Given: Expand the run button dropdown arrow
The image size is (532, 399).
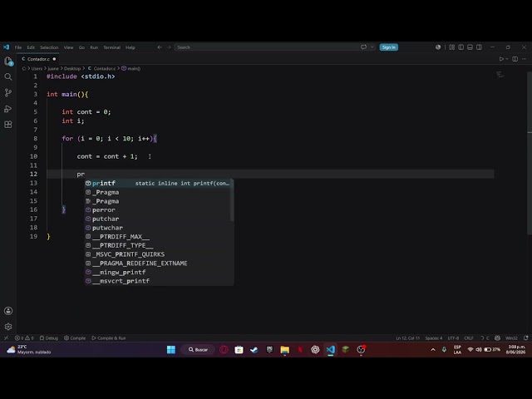Looking at the screenshot, I should pyautogui.click(x=507, y=59).
